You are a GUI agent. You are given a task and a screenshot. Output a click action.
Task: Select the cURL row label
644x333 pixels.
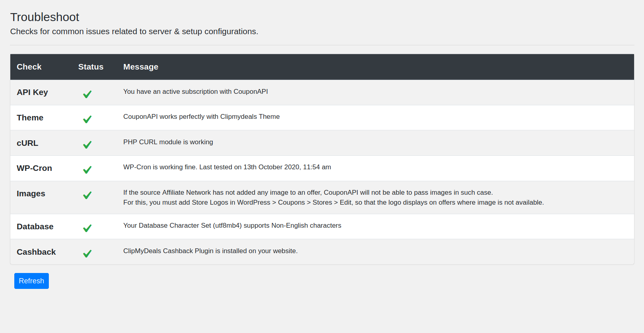pyautogui.click(x=27, y=143)
